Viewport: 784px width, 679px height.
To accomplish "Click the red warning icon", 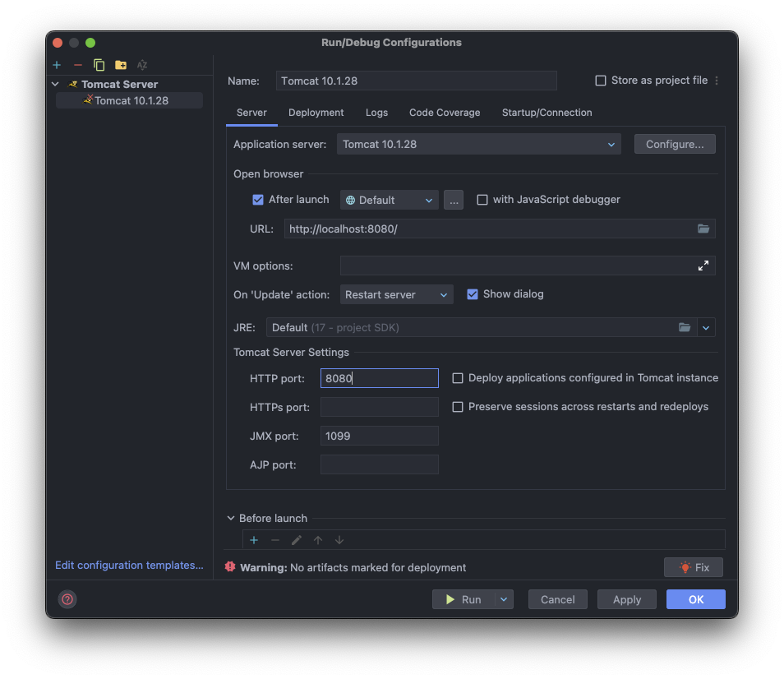I will click(230, 566).
